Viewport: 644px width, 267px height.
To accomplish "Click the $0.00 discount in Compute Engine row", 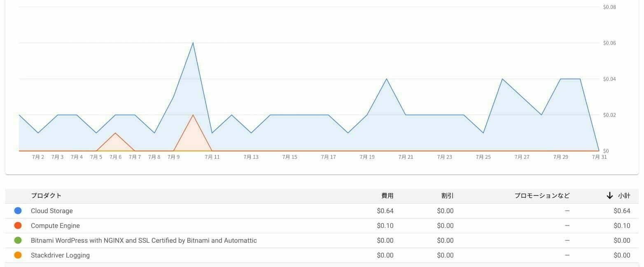I will [445, 225].
